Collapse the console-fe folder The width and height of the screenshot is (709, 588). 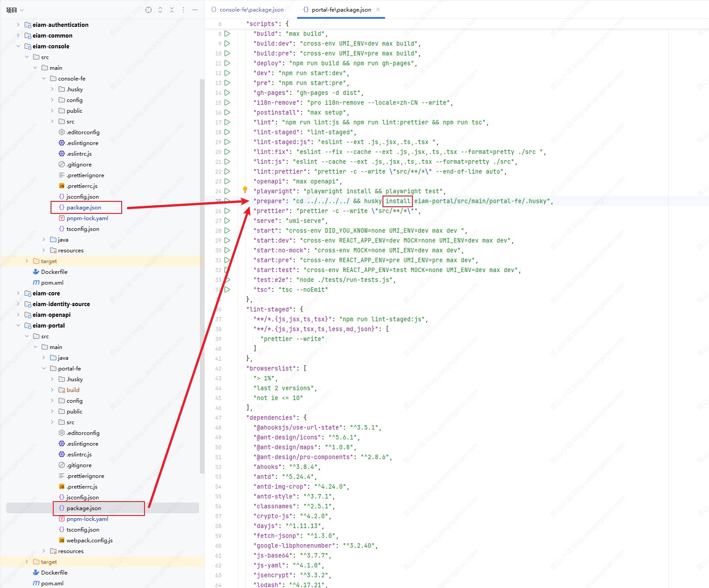(44, 78)
